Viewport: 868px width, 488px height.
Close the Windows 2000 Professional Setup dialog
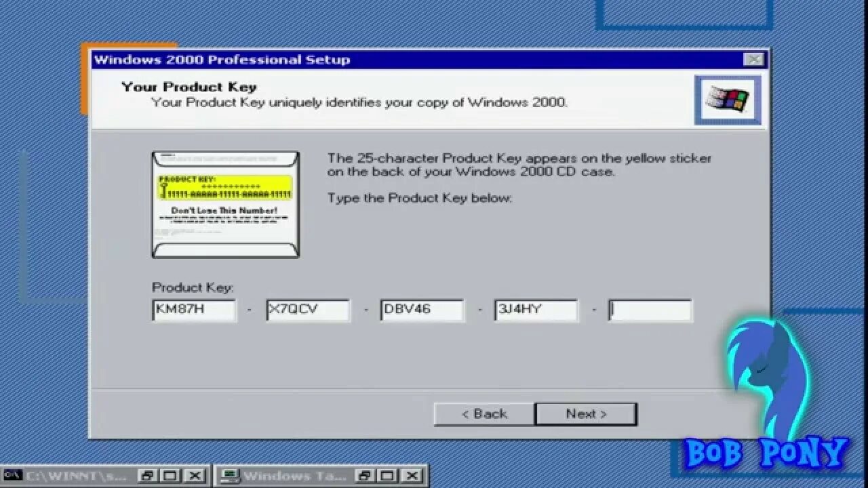click(753, 60)
